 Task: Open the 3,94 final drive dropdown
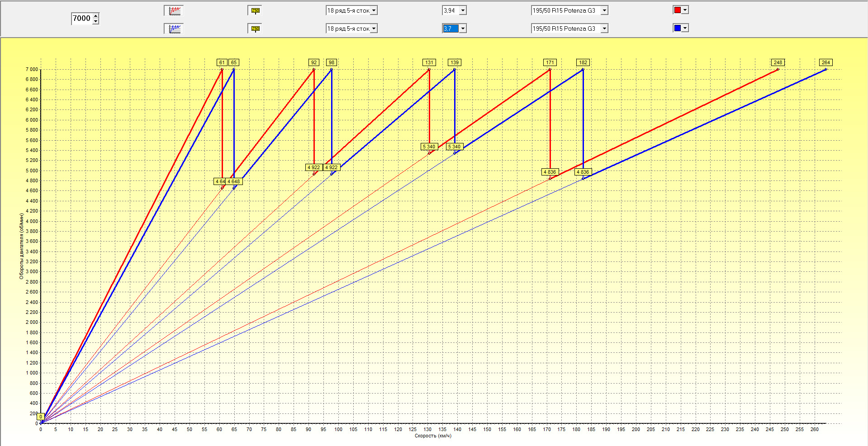(x=454, y=10)
